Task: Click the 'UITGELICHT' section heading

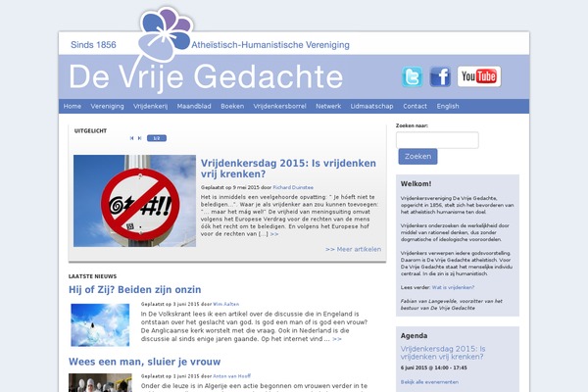Action: coord(90,131)
